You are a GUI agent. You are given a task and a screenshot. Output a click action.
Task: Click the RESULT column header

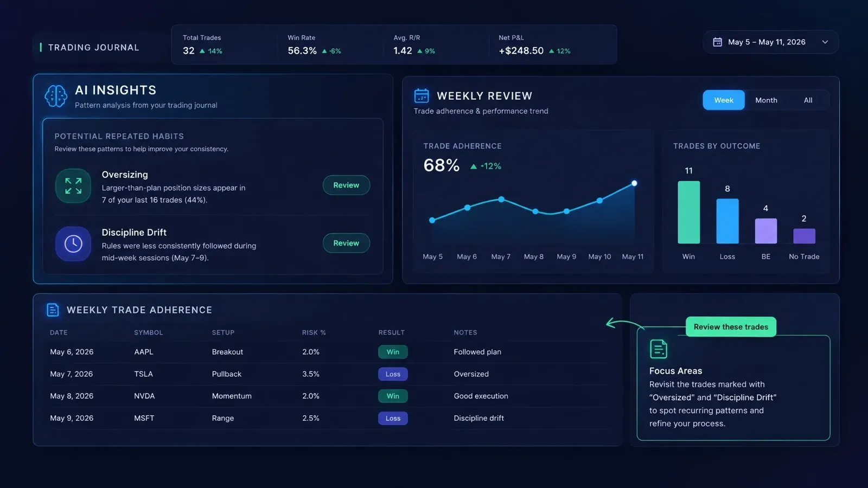(x=392, y=332)
